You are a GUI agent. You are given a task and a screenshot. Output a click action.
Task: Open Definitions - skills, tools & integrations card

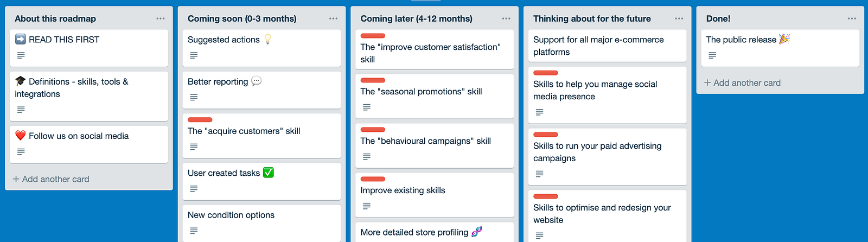(x=78, y=87)
